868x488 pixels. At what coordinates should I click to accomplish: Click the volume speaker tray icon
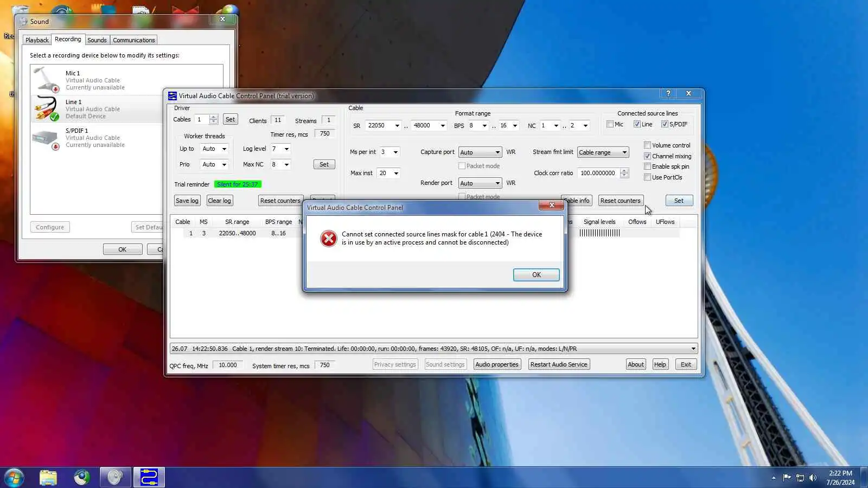[x=813, y=478]
